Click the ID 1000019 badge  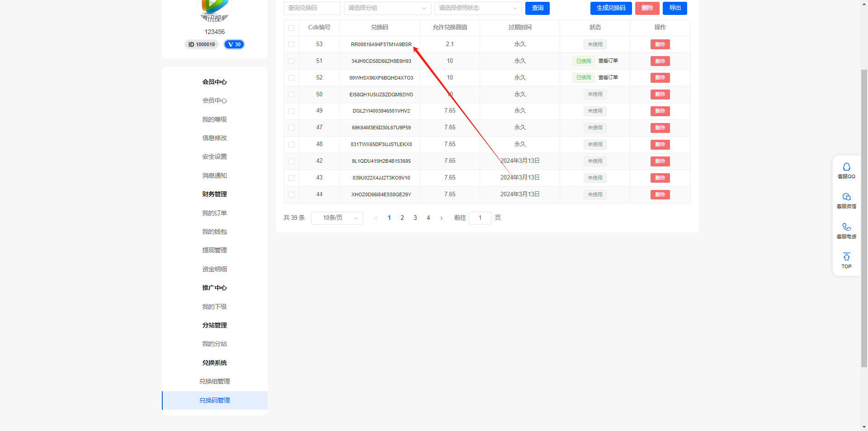[202, 44]
